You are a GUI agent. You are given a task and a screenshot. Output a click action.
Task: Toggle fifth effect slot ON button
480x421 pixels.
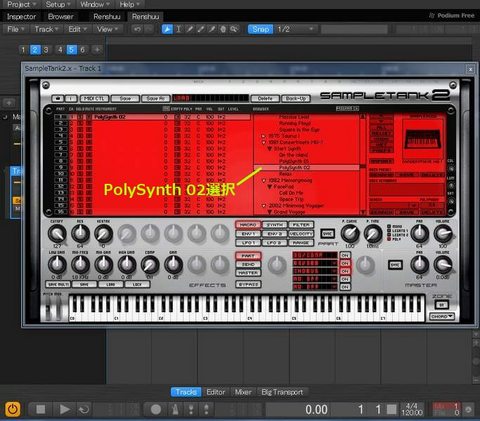(x=345, y=287)
